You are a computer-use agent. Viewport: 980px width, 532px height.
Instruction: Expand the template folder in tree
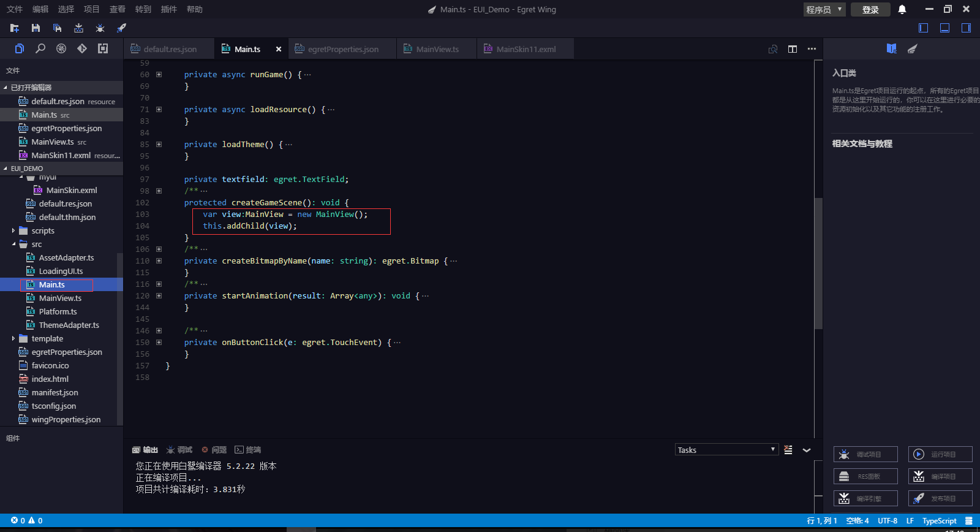(13, 339)
